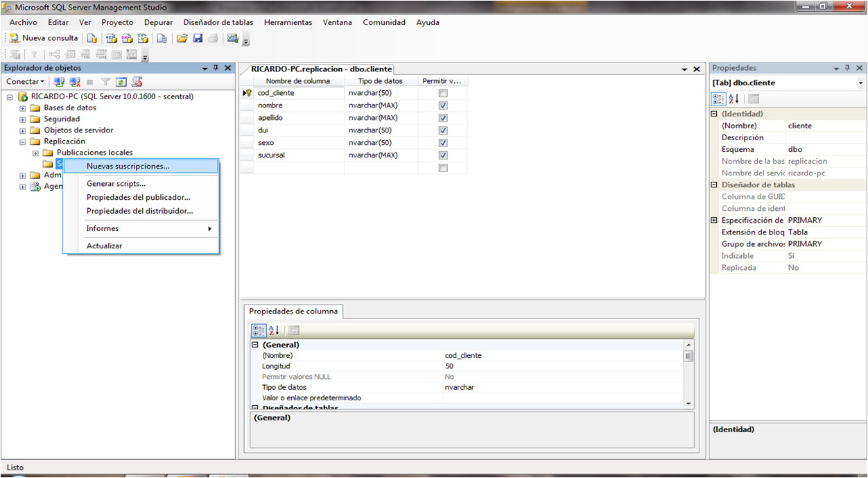Expand the Bases de datos node
The height and width of the screenshot is (478, 868).
[x=23, y=108]
